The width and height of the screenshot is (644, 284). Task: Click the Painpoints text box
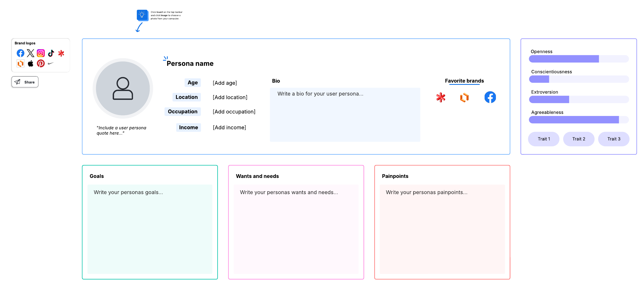(x=442, y=229)
